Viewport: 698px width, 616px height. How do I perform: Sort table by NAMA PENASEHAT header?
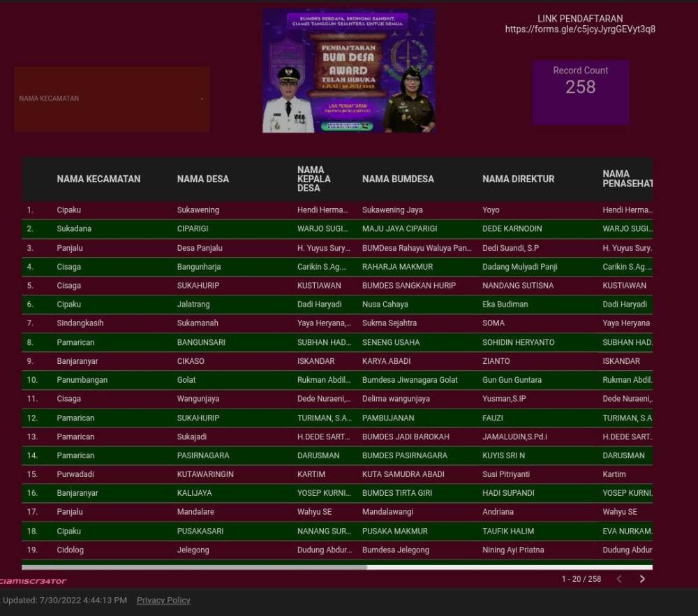click(x=627, y=179)
